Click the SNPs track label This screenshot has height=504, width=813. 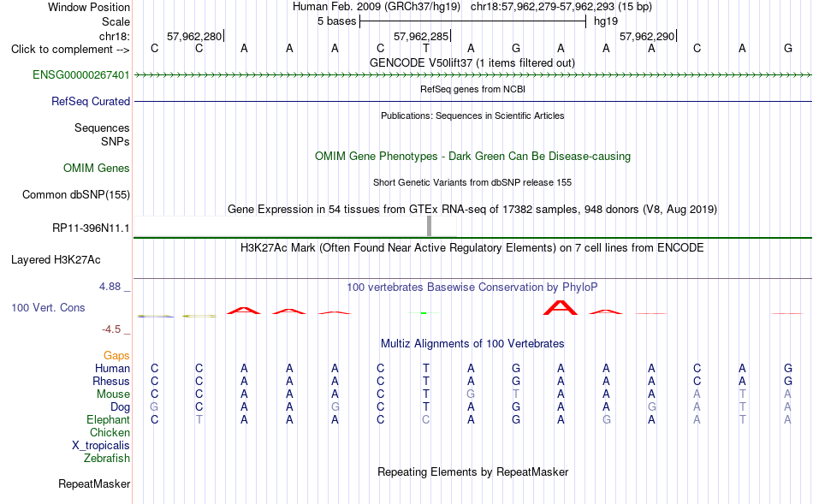point(116,141)
